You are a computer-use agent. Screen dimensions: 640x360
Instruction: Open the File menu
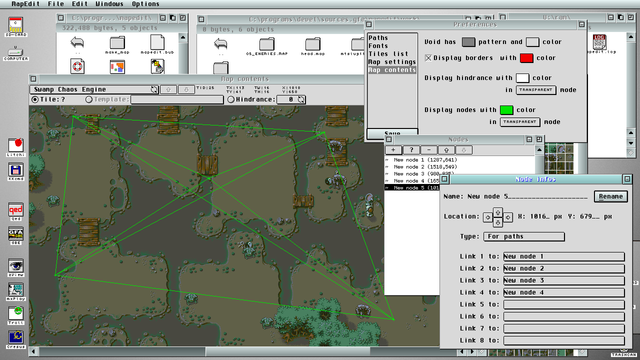56,4
